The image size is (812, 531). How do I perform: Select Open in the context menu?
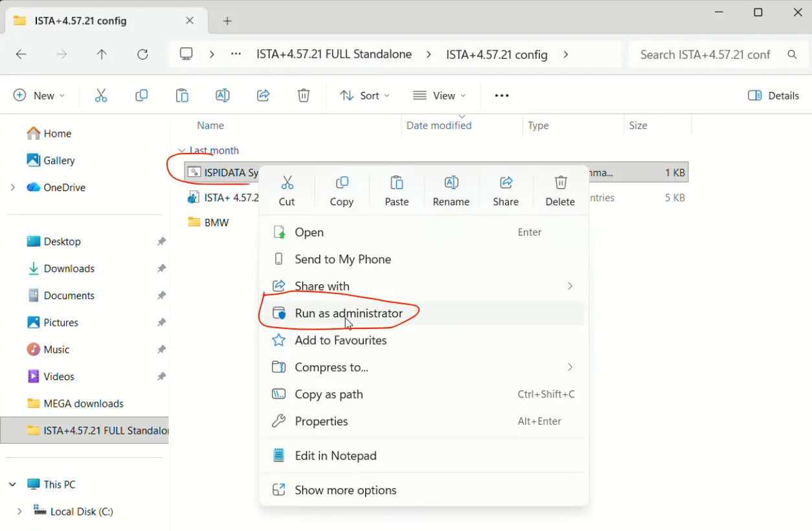[423, 232]
